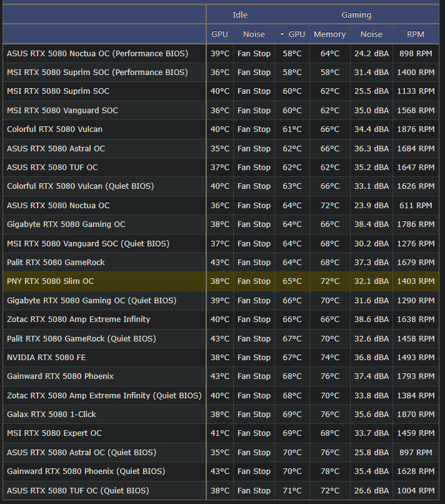Screen dimensions: 445x504
Task: Select Zotac RTX 5080 Amp Extreme Infinity (Quiet BIOS)
Action: coord(104,395)
